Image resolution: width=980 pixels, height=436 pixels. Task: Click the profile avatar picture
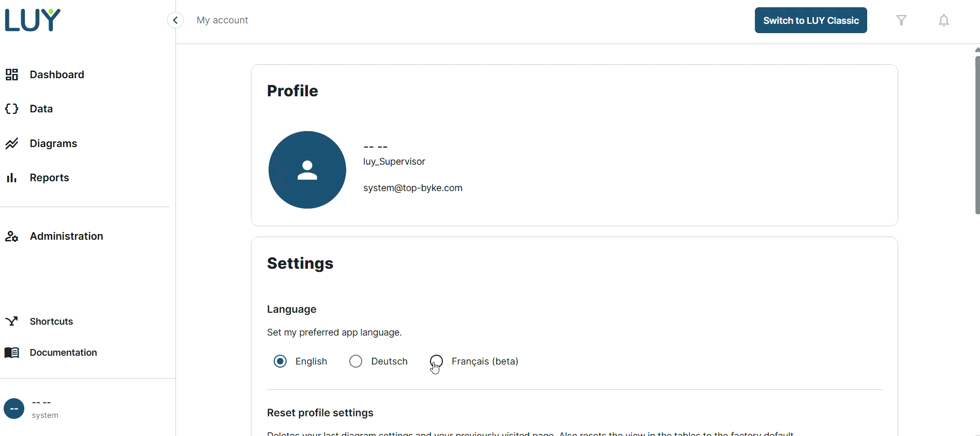click(x=307, y=170)
